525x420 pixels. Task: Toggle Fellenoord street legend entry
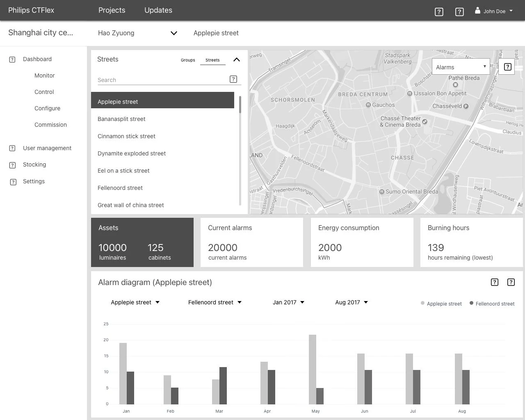pyautogui.click(x=492, y=304)
